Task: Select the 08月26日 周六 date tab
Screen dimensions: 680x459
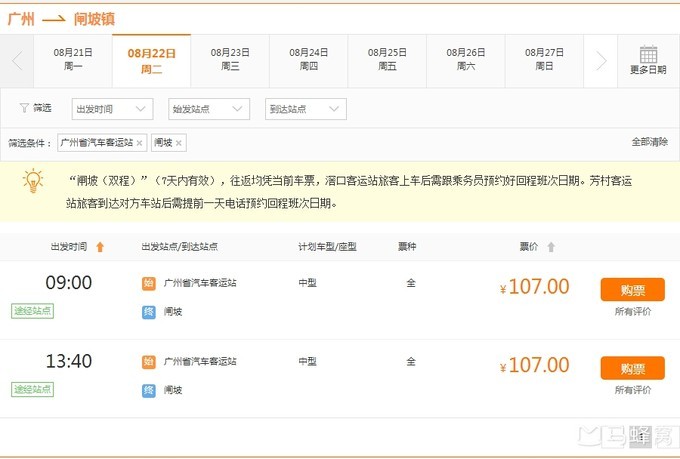Action: coord(466,59)
